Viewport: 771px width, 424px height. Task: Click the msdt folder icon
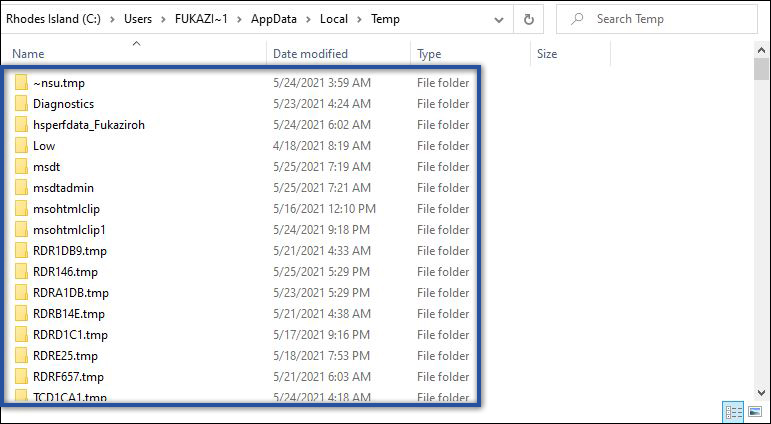coord(21,167)
